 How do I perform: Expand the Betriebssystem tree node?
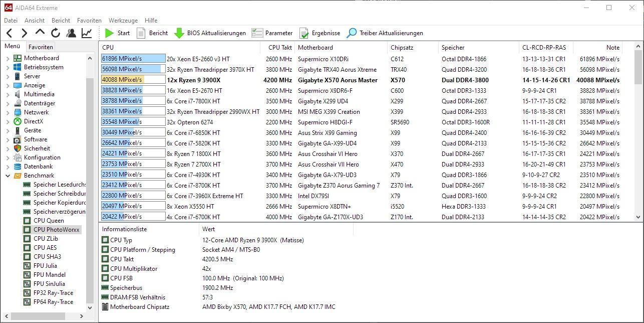(x=8, y=67)
